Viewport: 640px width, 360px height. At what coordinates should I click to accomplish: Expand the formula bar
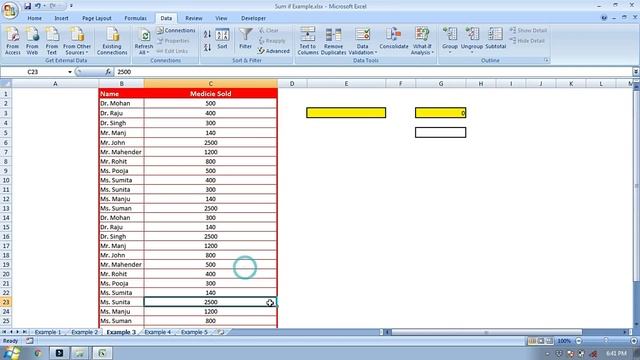point(636,72)
